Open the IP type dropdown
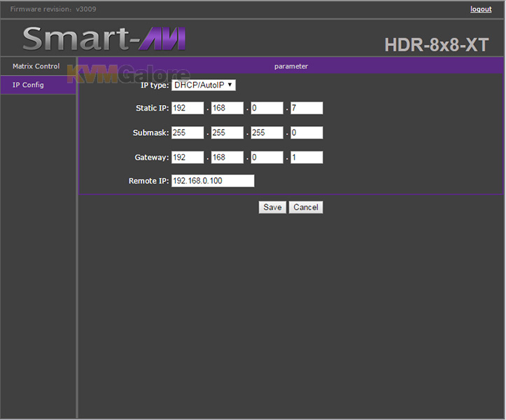The height and width of the screenshot is (420, 506). 203,85
